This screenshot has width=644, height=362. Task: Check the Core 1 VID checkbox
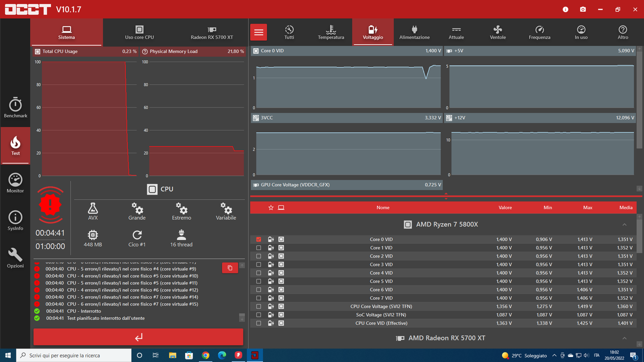tap(259, 248)
